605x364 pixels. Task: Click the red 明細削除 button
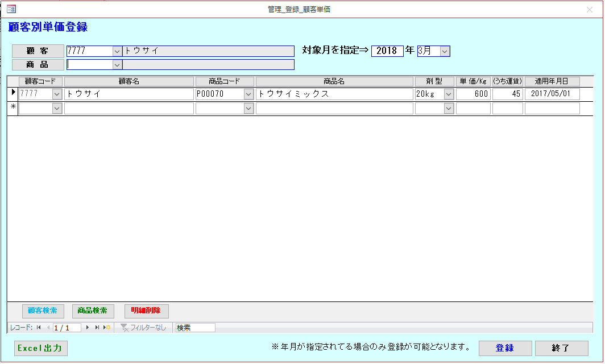pyautogui.click(x=146, y=311)
